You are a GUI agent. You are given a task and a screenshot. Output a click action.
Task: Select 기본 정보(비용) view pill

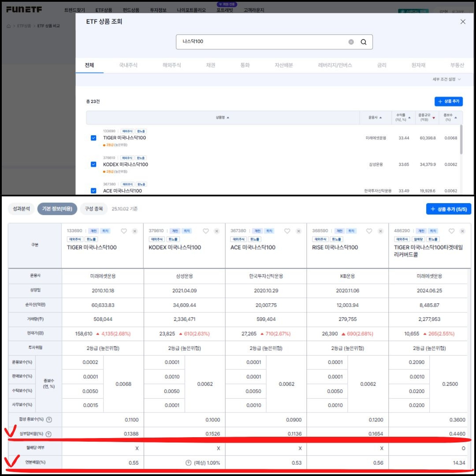[x=57, y=209]
